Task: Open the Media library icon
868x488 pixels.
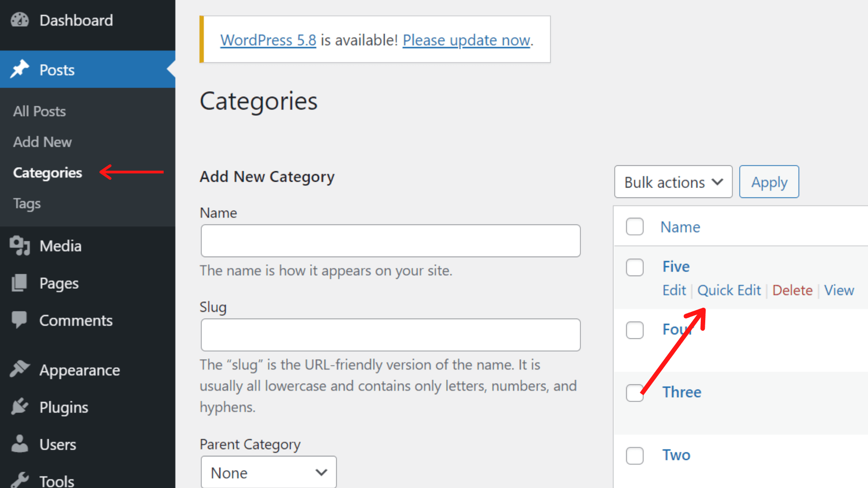Action: [x=20, y=246]
